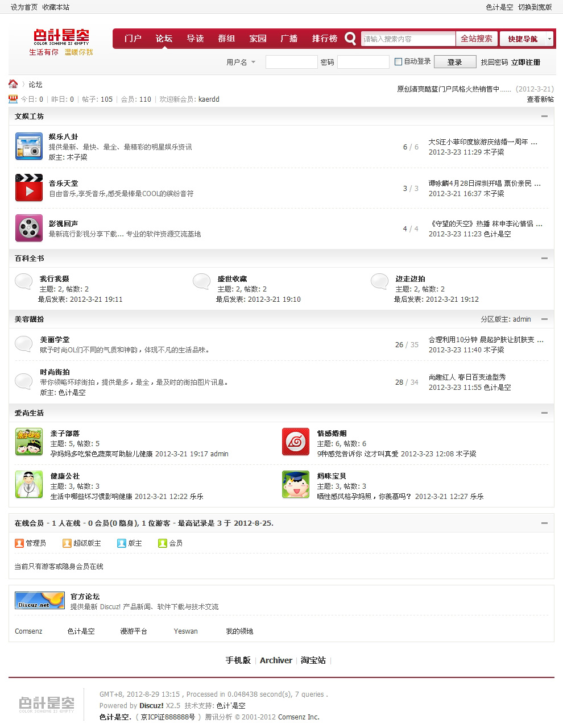Image resolution: width=563 pixels, height=728 pixels.
Task: Click the search magnifier icon
Action: pyautogui.click(x=351, y=39)
